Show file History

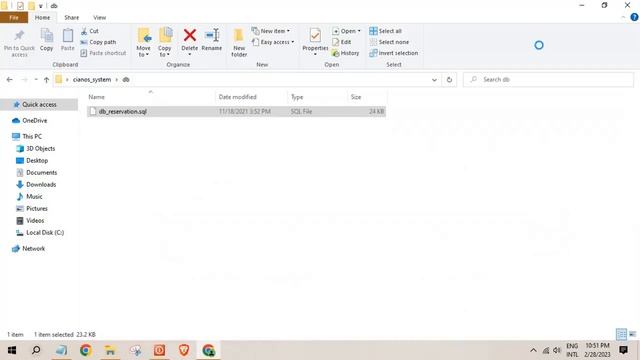[346, 53]
